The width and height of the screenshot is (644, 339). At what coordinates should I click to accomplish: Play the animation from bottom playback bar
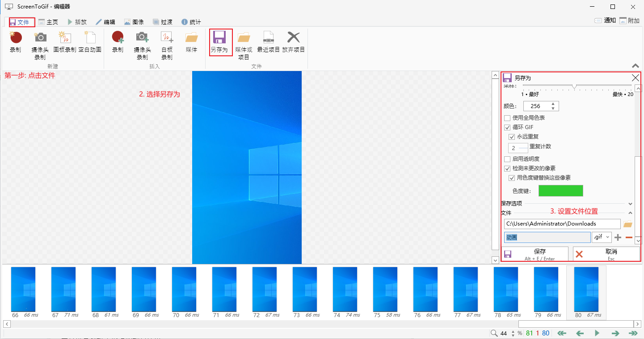pyautogui.click(x=597, y=333)
